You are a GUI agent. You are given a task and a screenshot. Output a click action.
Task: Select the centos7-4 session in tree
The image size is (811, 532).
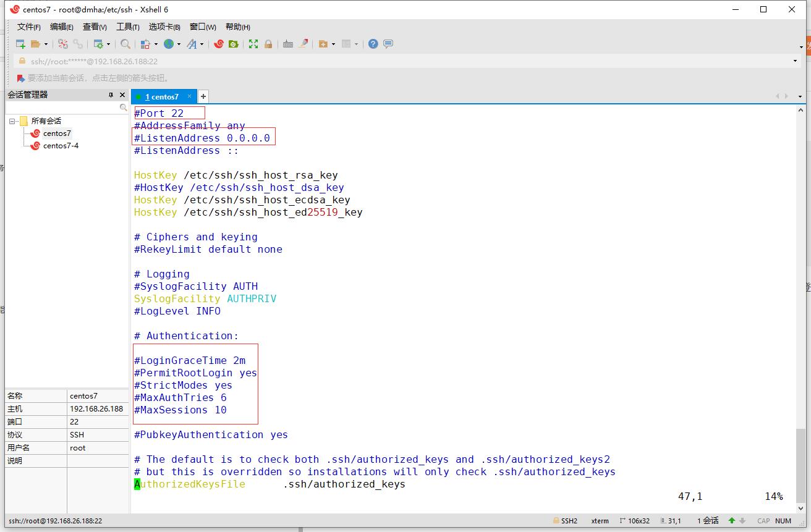(x=61, y=146)
